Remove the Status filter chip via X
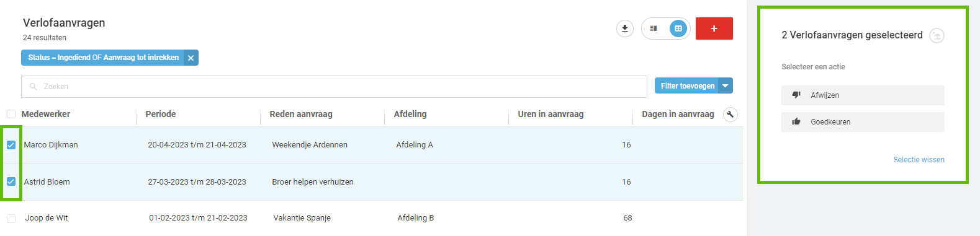This screenshot has height=236, width=980. (191, 58)
